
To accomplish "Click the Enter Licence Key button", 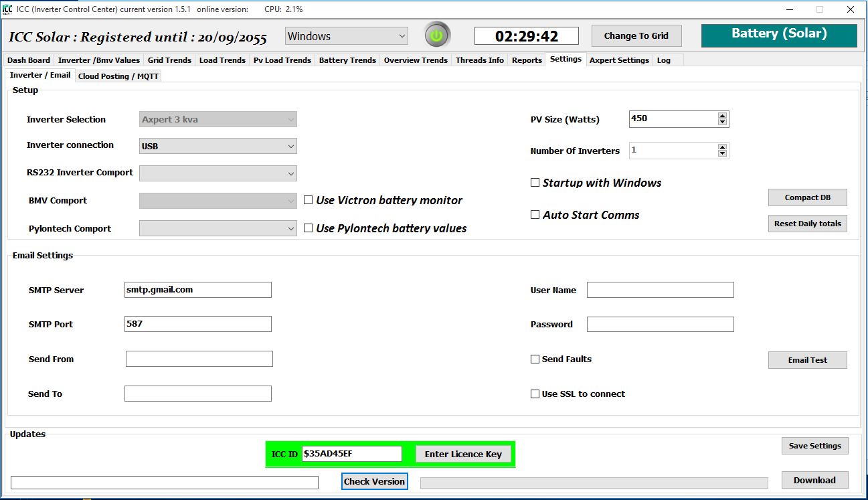I will tap(463, 454).
